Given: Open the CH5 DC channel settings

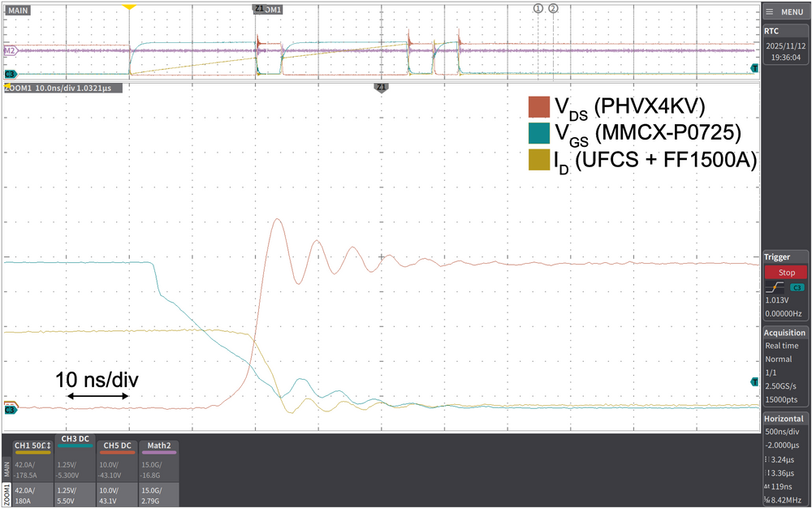Looking at the screenshot, I should pyautogui.click(x=116, y=445).
